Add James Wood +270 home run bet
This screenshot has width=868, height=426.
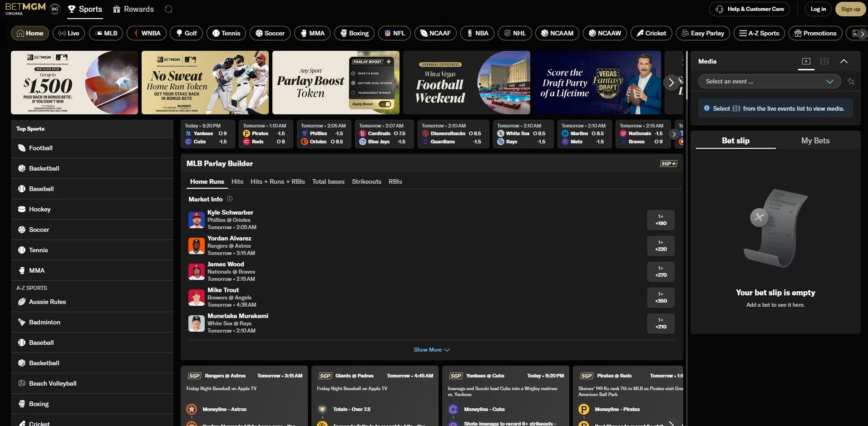pos(661,272)
